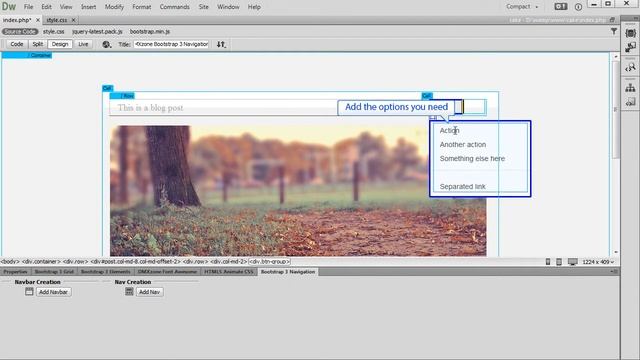
Task: Switch to the Bootstrap 3 Elements tab
Action: point(105,271)
